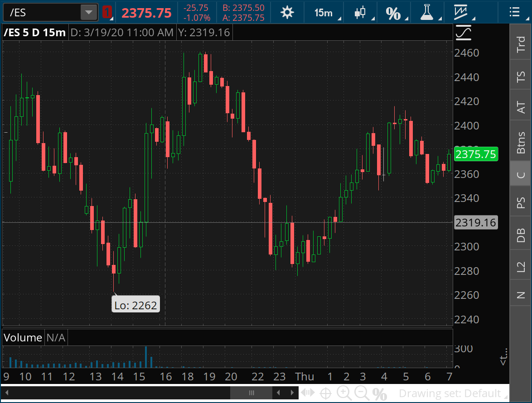Click the horizontal chart scrollbar thumb

251,393
